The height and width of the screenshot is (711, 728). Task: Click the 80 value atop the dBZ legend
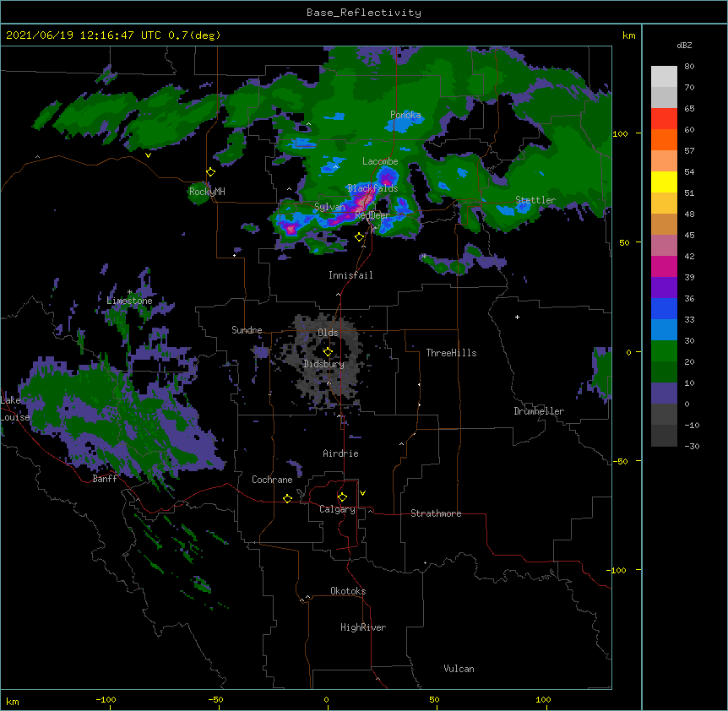click(689, 66)
